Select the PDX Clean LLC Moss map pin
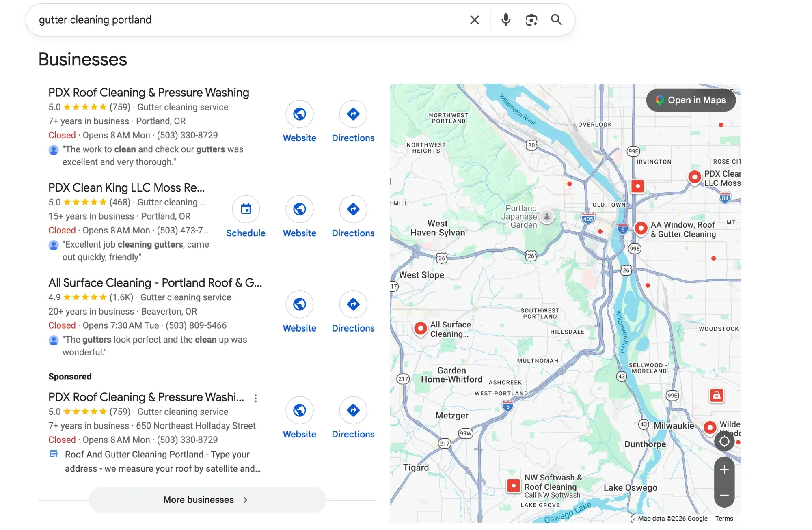The width and height of the screenshot is (812, 530). coord(694,177)
